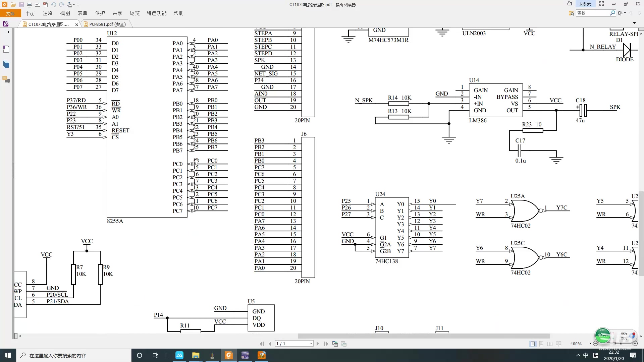Screen dimensions: 644x362
Task: Click the vertical scrollbar up arrow
Action: click(x=641, y=34)
